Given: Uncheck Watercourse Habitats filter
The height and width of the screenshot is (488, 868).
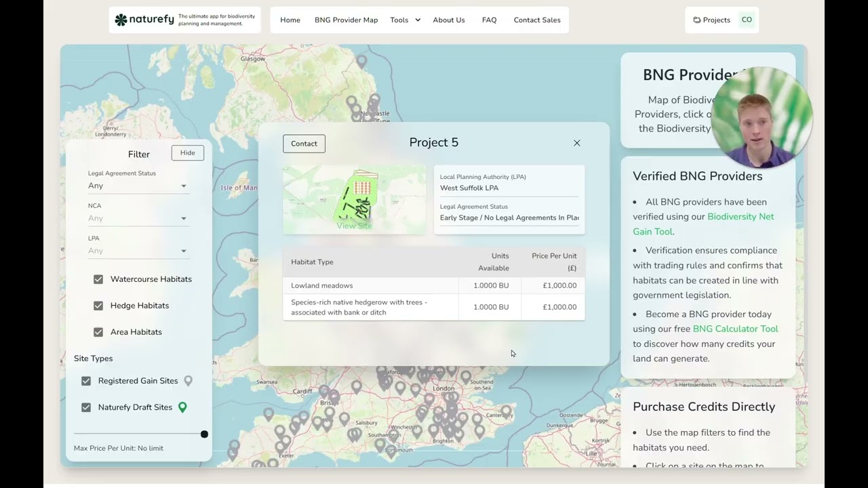Looking at the screenshot, I should [98, 279].
